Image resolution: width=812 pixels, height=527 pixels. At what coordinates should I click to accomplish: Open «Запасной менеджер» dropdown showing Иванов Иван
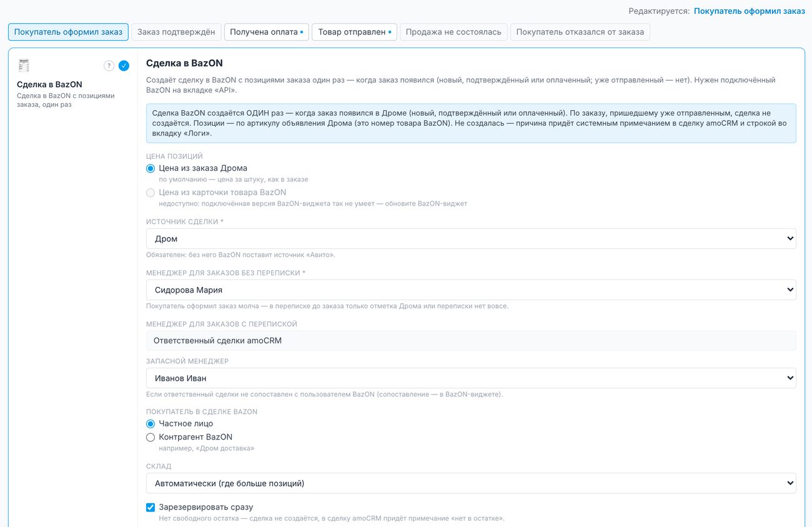click(471, 378)
